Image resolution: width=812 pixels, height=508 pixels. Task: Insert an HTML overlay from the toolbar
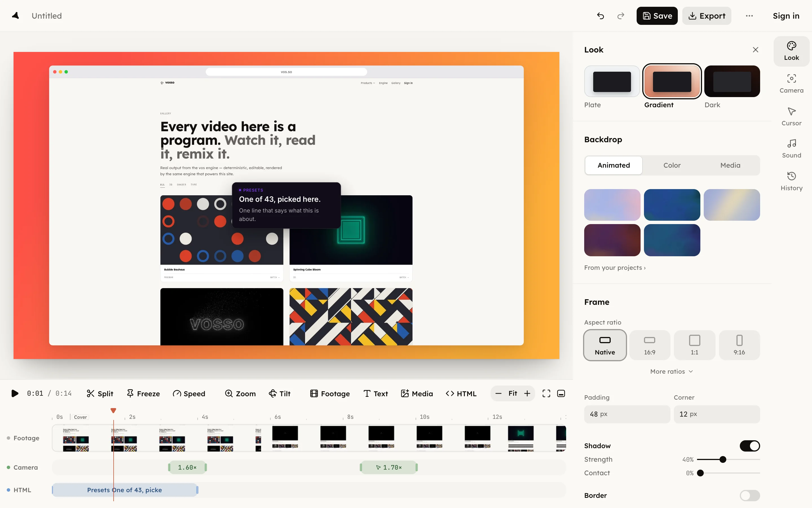pos(461,393)
